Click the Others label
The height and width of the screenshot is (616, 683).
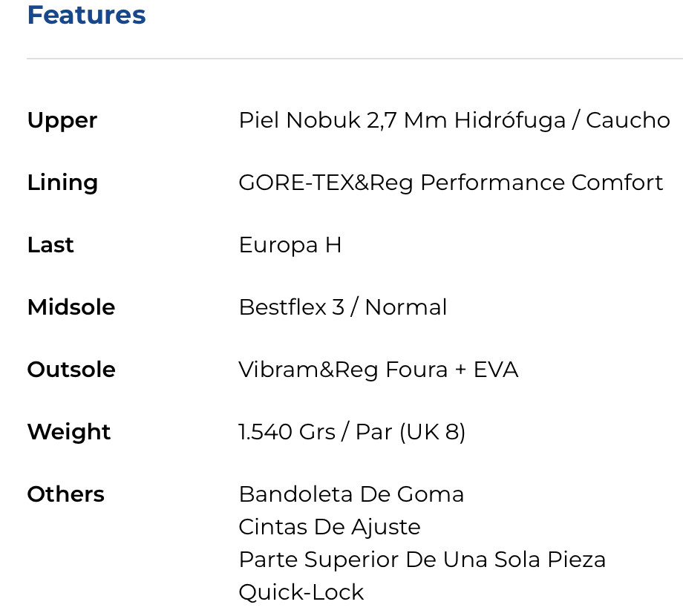(66, 494)
